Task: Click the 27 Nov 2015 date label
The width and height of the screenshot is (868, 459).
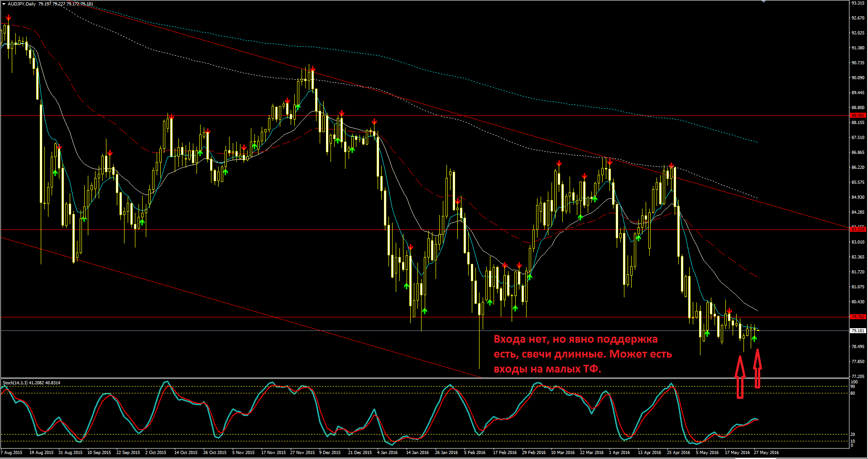Action: 302,453
